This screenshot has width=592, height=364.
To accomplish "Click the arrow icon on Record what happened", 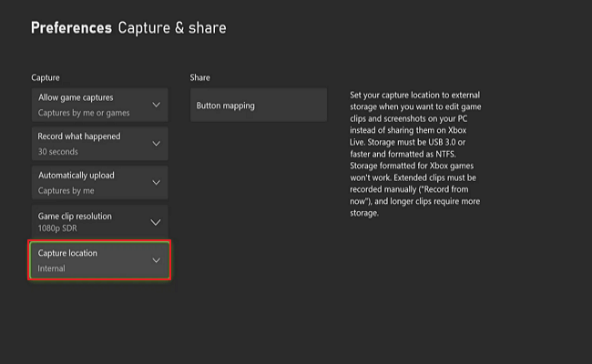I will 157,144.
